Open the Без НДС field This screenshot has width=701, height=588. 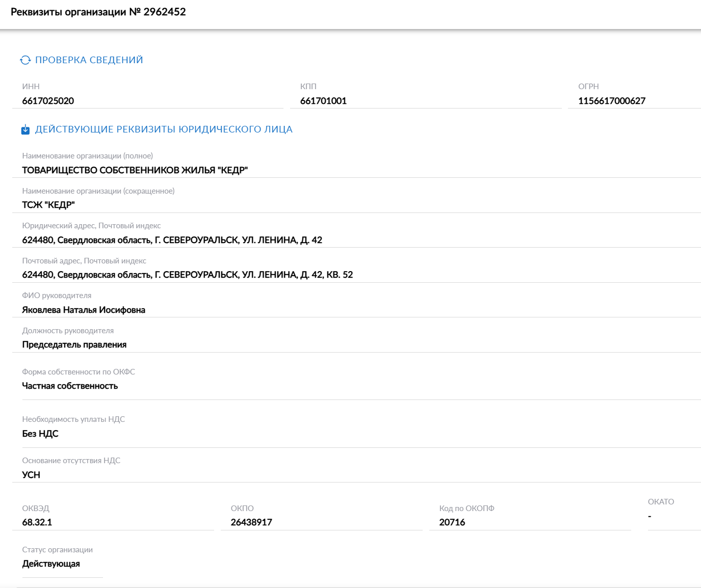tap(40, 434)
